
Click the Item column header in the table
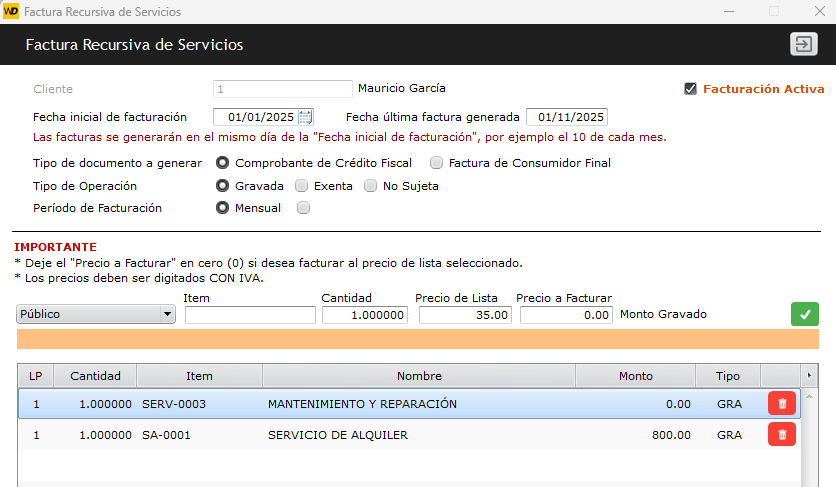199,376
